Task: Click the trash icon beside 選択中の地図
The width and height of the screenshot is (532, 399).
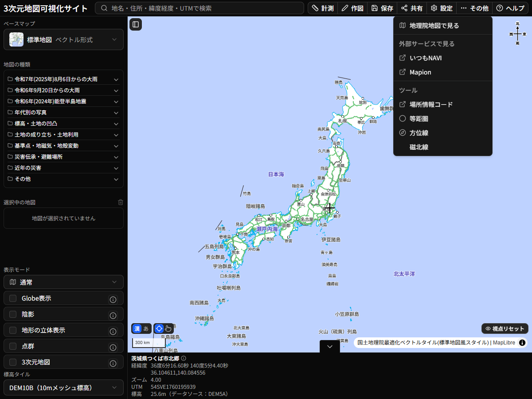Action: pyautogui.click(x=121, y=202)
